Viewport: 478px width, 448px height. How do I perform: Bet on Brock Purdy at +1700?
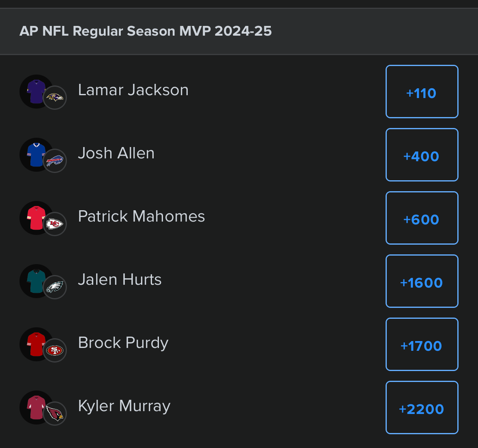[x=422, y=345]
